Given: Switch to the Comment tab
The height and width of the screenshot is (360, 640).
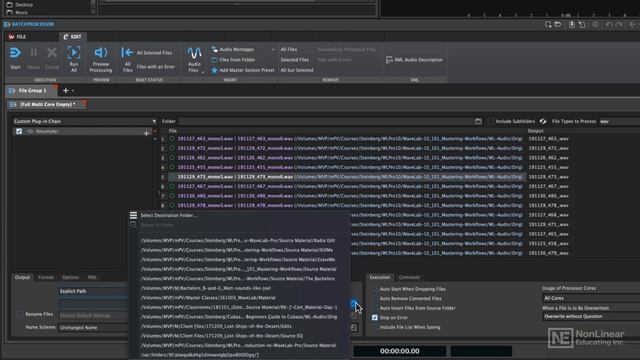Looking at the screenshot, I should tap(409, 277).
